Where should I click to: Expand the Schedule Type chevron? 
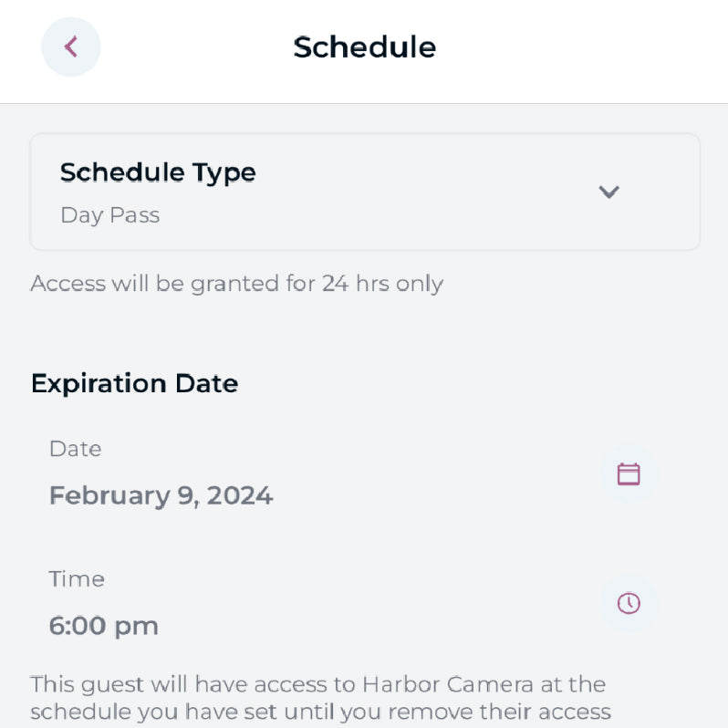[x=608, y=192]
